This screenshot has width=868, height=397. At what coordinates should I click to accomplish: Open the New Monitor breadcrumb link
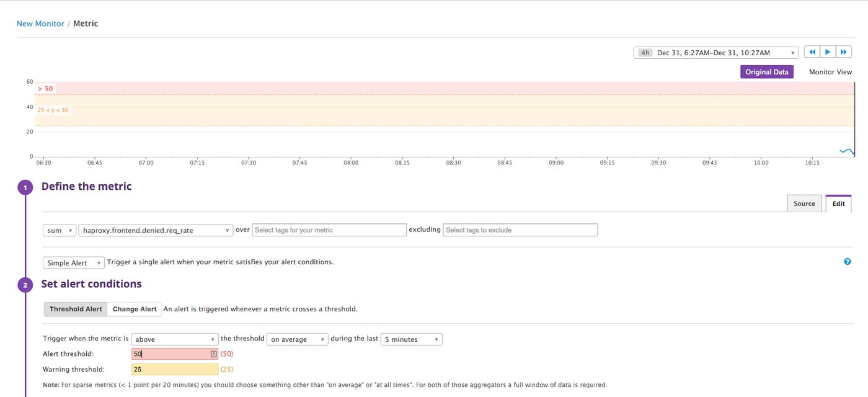pyautogui.click(x=40, y=23)
